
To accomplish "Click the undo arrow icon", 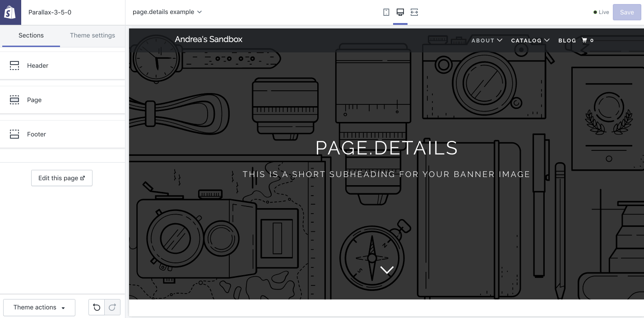I will (97, 308).
